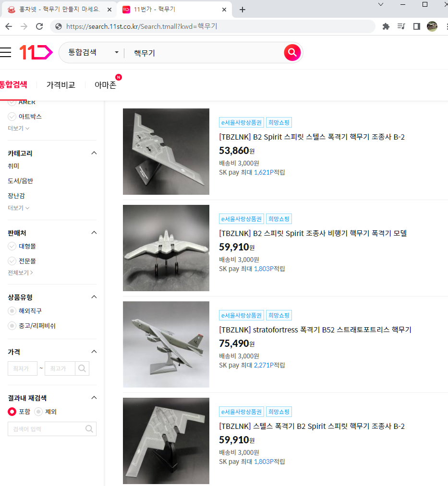The height and width of the screenshot is (486, 448).
Task: Open the media control playlist icon
Action: (401, 26)
